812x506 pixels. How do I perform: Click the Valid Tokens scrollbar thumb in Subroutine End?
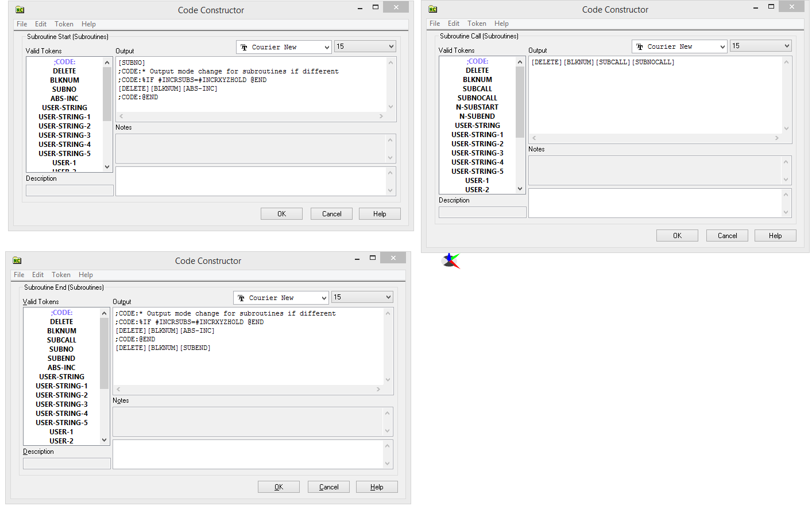[x=104, y=353]
